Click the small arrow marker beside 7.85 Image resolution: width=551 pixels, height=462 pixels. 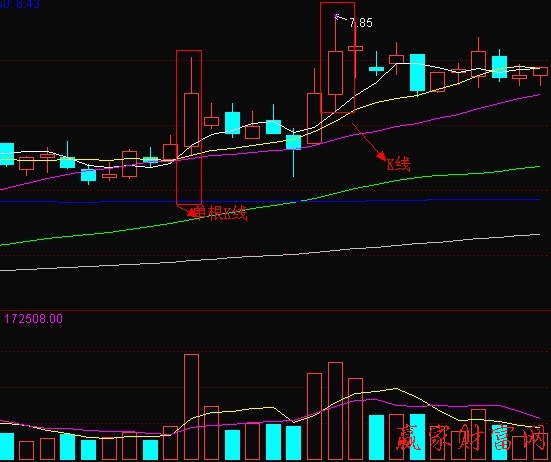(x=337, y=17)
